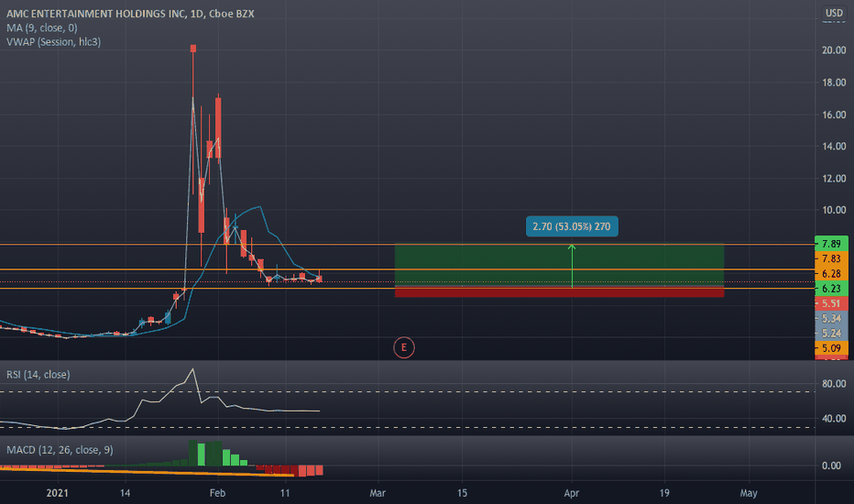
Task: Click the 2021 label on time axis
Action: (x=57, y=493)
